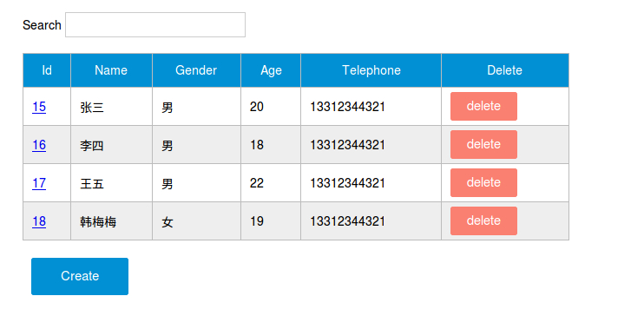Click the Gender column header
Viewport: 644px width, 329px height.
tap(196, 70)
